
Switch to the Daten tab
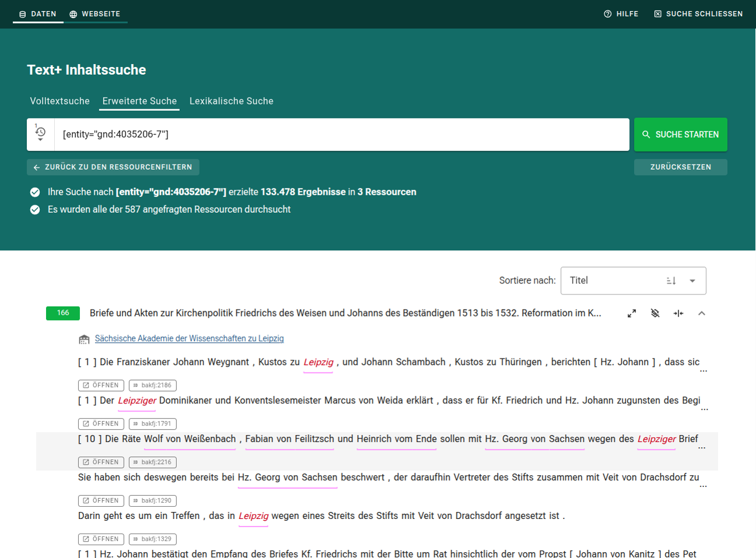click(38, 13)
